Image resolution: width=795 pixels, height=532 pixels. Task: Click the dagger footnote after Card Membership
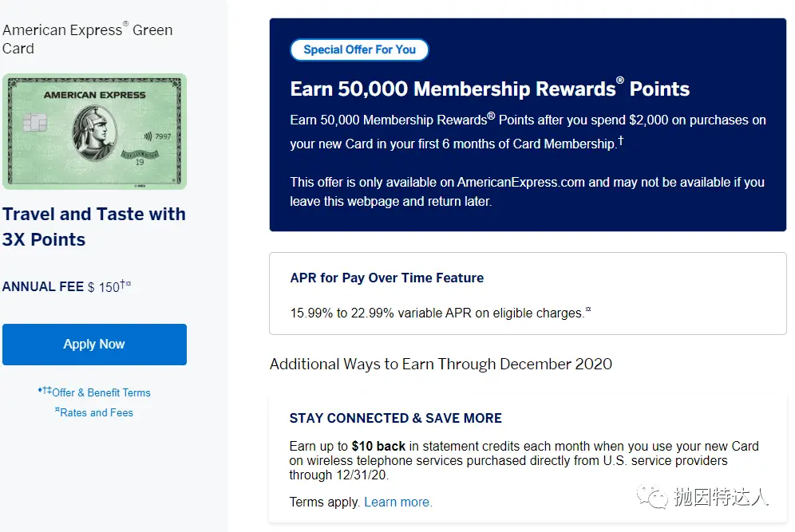click(621, 140)
